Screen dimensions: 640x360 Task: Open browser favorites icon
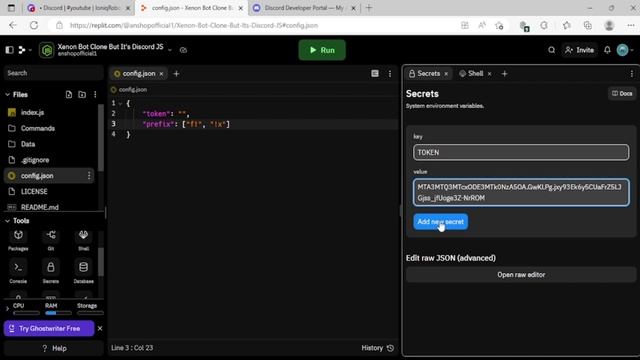(x=567, y=25)
